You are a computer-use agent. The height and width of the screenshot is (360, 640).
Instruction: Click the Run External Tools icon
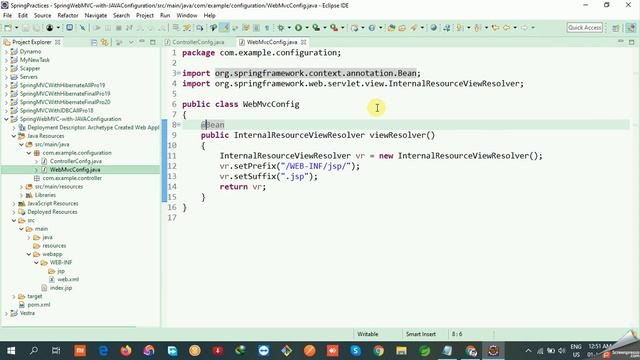click(334, 28)
